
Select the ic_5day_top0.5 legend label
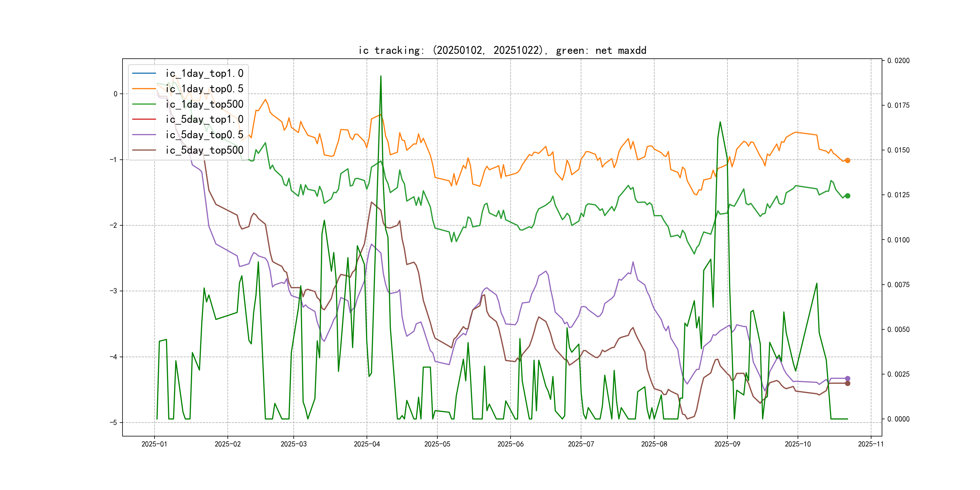tap(204, 135)
